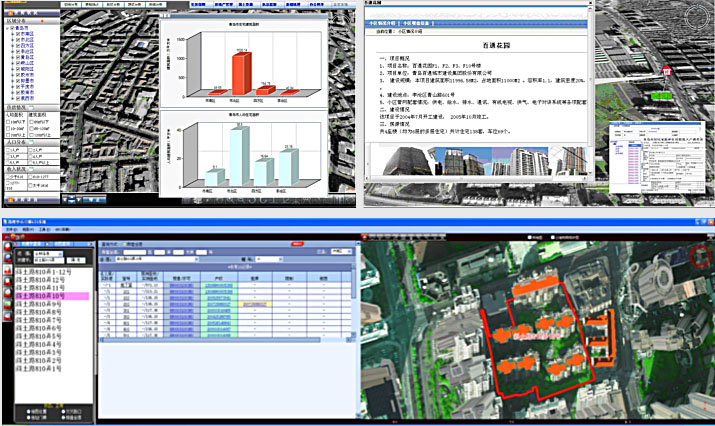Expand the 即墨市 tree node
715x426 pixels.
pos(12,81)
